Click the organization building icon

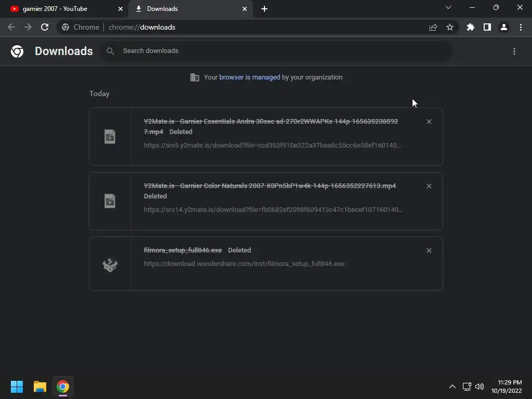(195, 77)
